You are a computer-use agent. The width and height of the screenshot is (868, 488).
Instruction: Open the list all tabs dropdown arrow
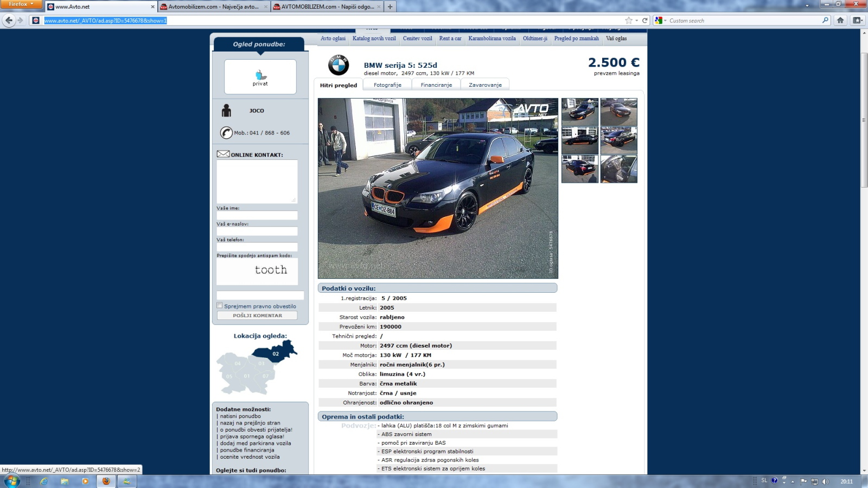click(807, 6)
